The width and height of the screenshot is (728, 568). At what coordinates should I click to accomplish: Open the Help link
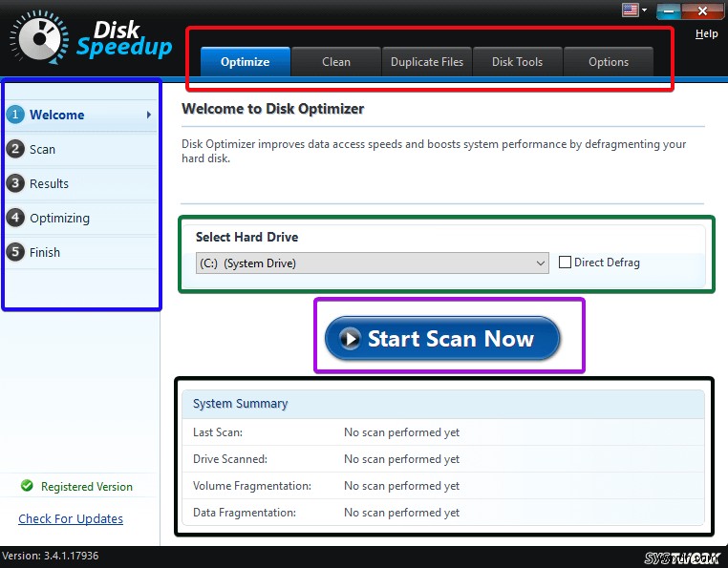706,33
